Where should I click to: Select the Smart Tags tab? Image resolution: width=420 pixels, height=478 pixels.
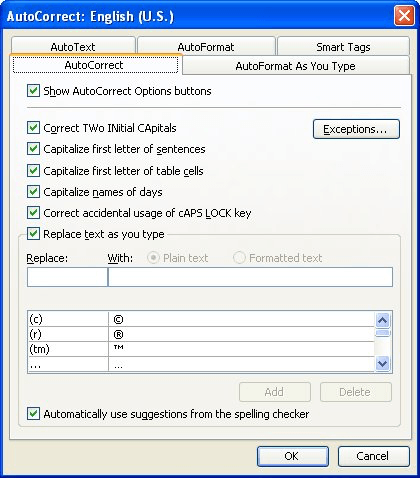(x=343, y=47)
